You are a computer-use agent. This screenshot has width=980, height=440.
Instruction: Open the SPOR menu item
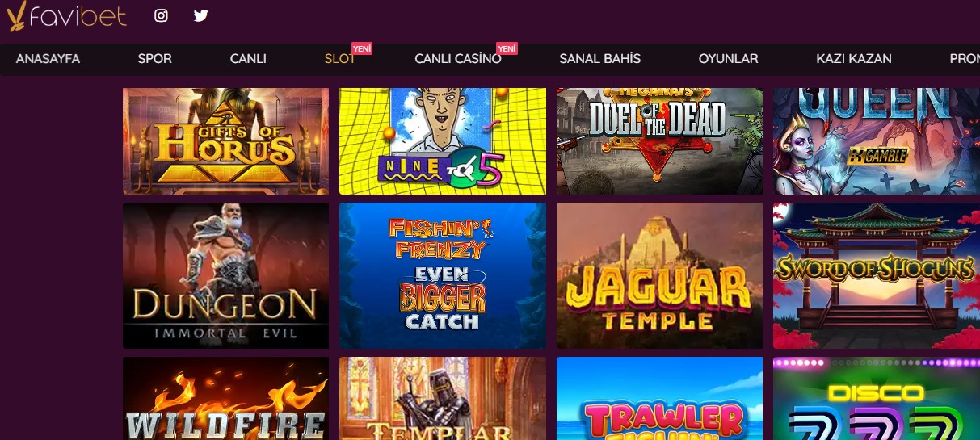(x=154, y=59)
